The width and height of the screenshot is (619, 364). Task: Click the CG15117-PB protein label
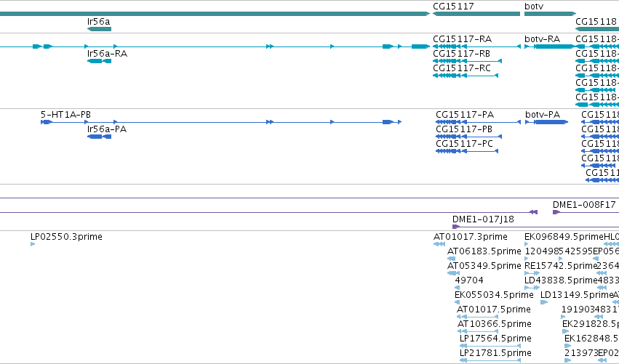point(464,129)
